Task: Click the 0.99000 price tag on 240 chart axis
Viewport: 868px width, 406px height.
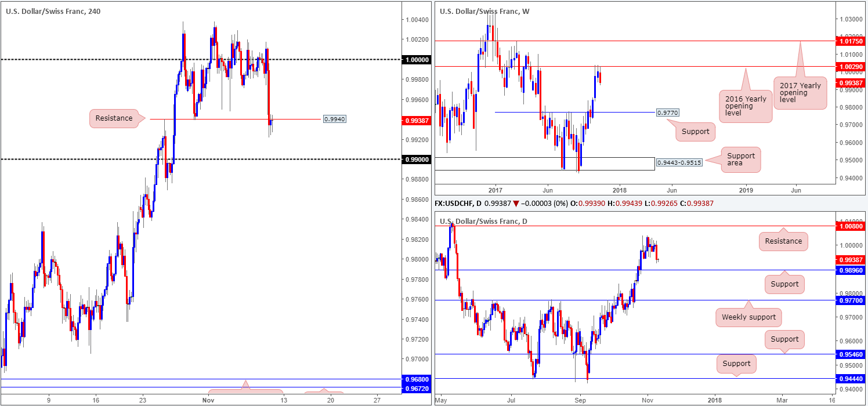Action: point(417,159)
